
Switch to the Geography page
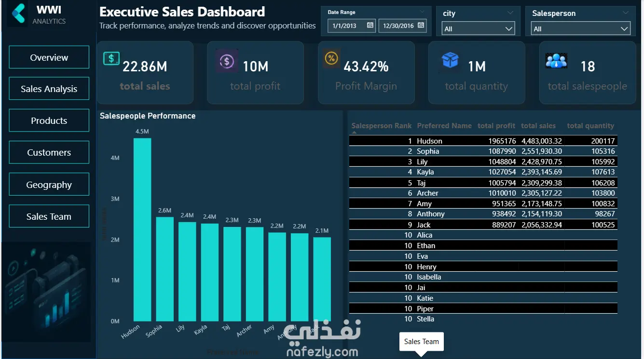(x=49, y=185)
